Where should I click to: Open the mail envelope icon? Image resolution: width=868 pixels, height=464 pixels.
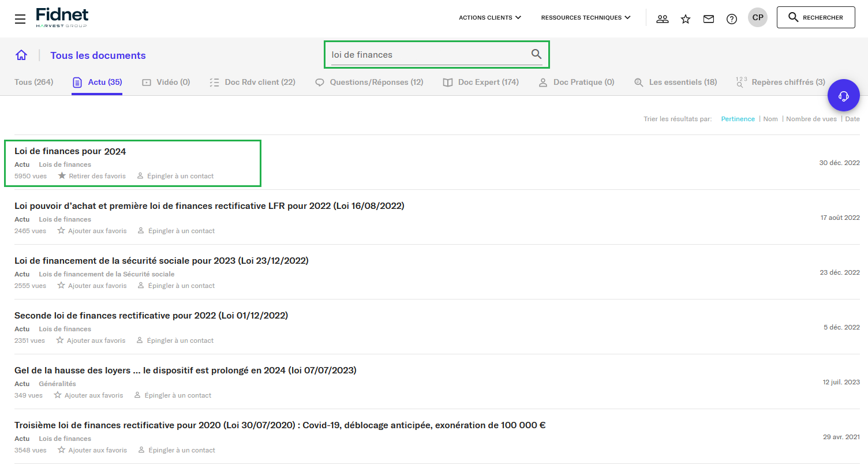[x=709, y=19]
